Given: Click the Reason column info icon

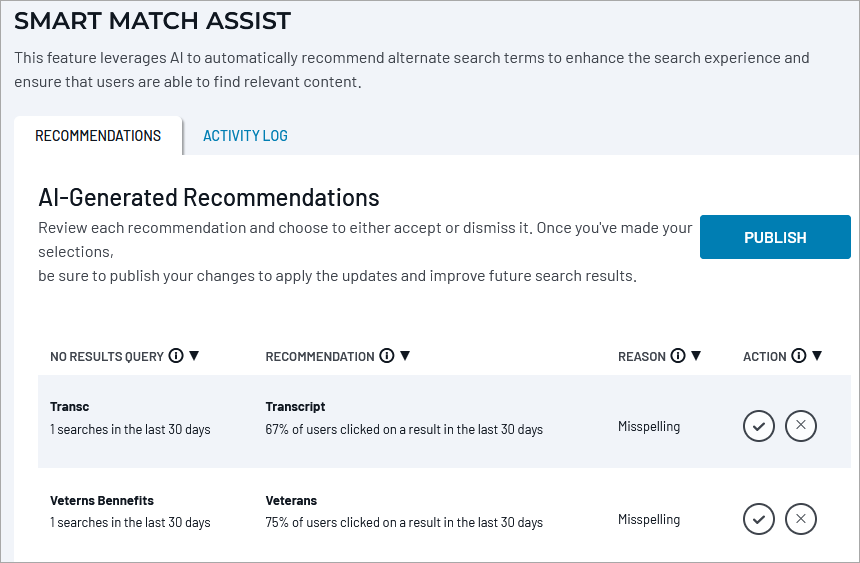Looking at the screenshot, I should (x=678, y=356).
